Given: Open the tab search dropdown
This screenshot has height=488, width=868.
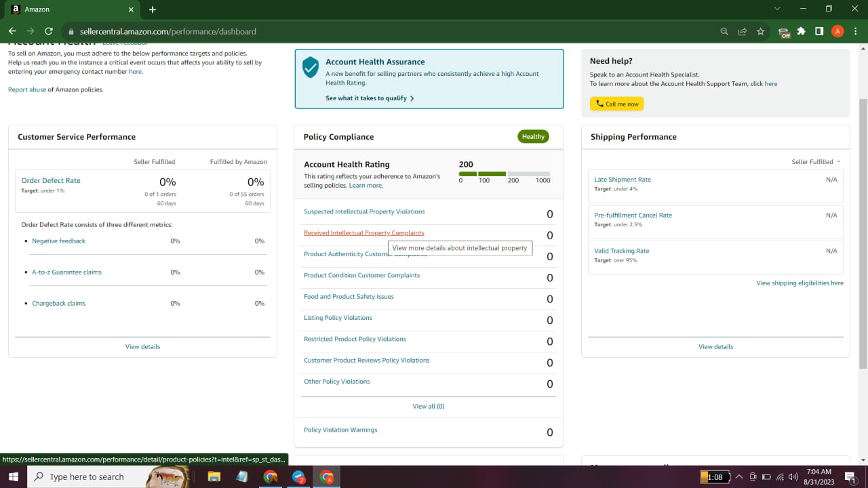Looking at the screenshot, I should [777, 9].
